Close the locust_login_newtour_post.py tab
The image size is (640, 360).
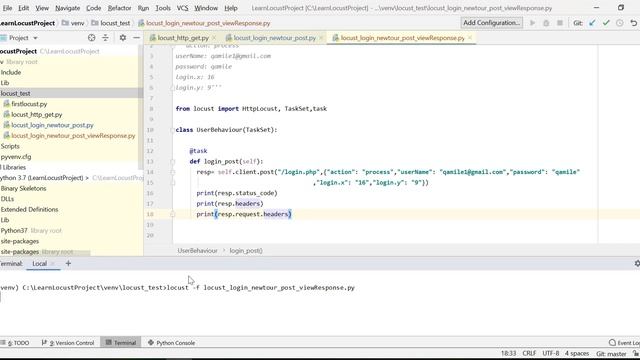tap(321, 38)
